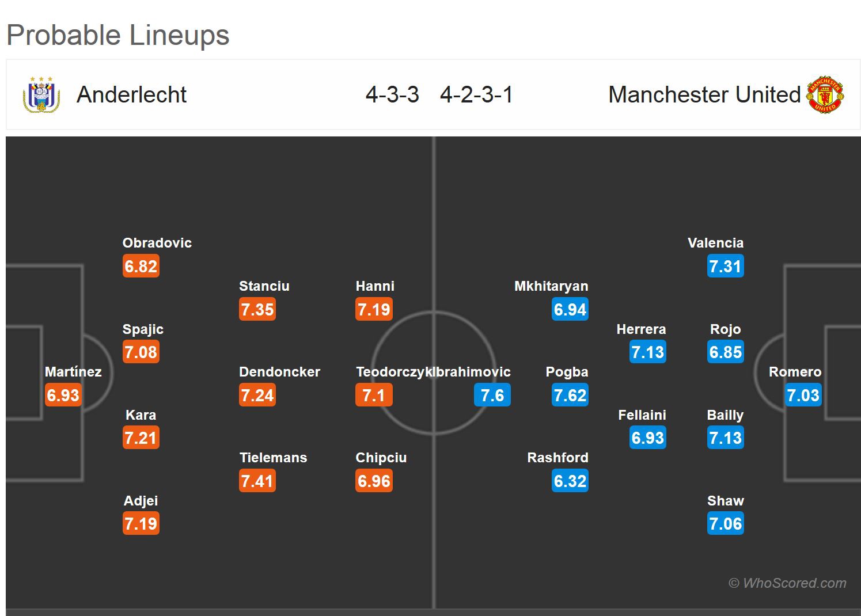861x616 pixels.
Task: Click Rashford's 6.32 rating badge
Action: click(570, 481)
